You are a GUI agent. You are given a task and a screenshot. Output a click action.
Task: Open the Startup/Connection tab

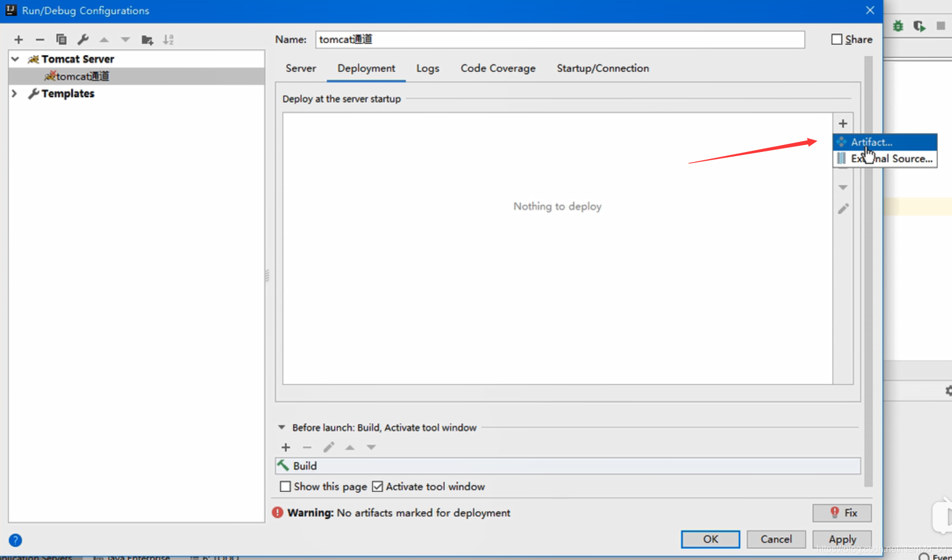tap(602, 68)
